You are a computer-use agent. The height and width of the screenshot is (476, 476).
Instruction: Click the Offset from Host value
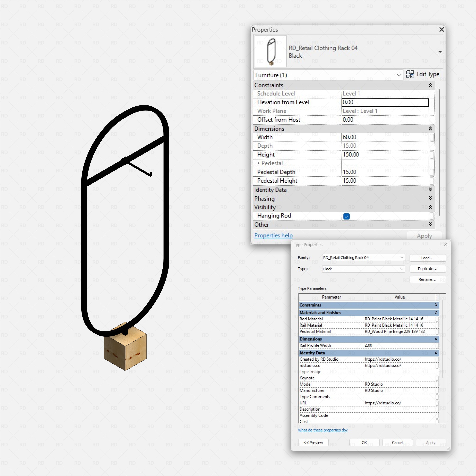click(385, 120)
